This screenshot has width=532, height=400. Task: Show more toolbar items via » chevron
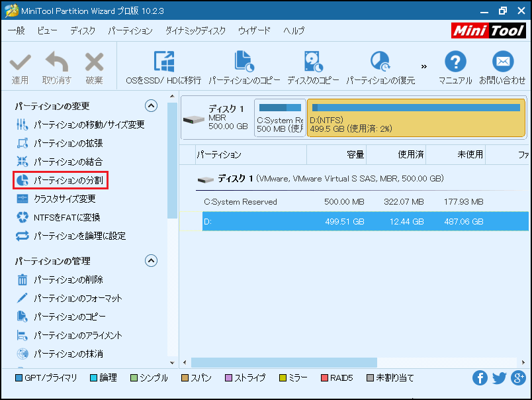[x=423, y=66]
